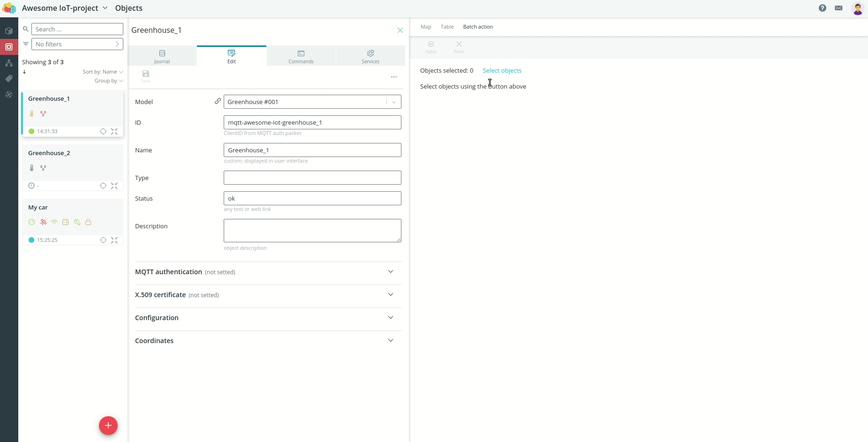
Task: Open the globe icon in sidebar
Action: pos(9,95)
